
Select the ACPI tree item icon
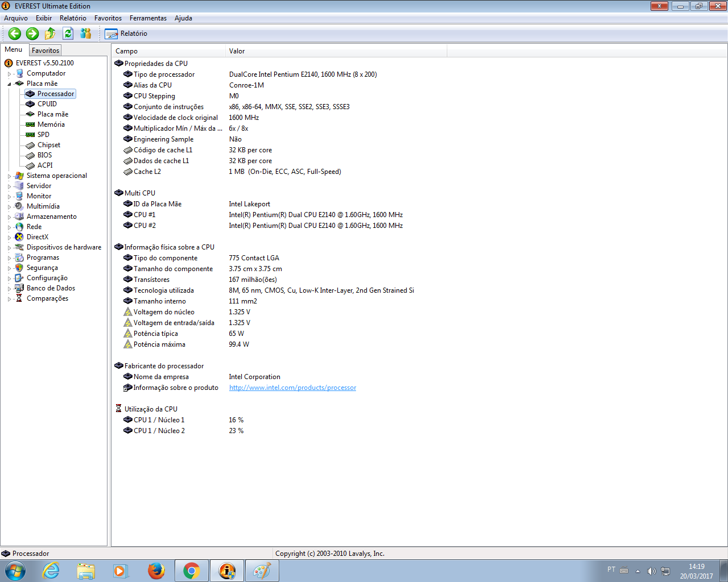pyautogui.click(x=30, y=165)
